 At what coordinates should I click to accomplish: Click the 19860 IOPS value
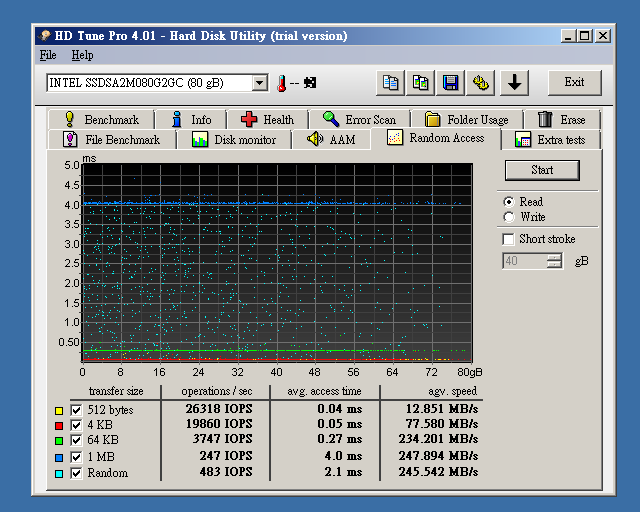pyautogui.click(x=219, y=424)
